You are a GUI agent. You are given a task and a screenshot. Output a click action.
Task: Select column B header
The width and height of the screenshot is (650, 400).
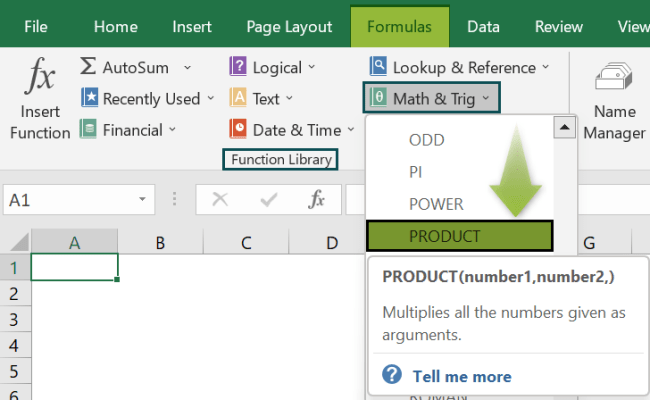(x=160, y=242)
